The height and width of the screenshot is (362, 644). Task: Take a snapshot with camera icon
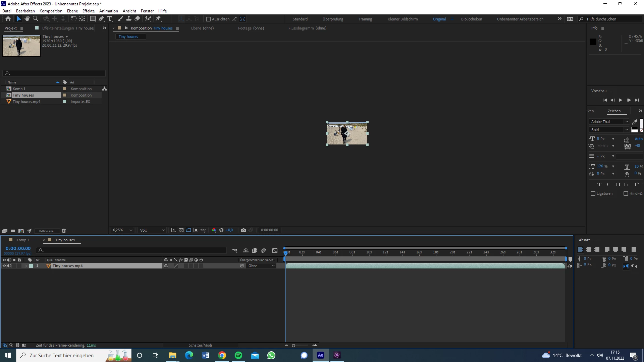pos(244,230)
